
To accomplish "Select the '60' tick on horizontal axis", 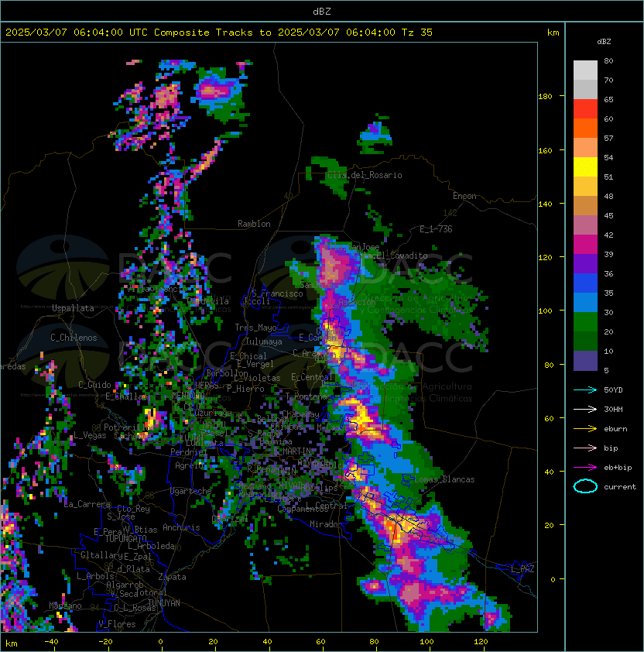I will (x=320, y=642).
